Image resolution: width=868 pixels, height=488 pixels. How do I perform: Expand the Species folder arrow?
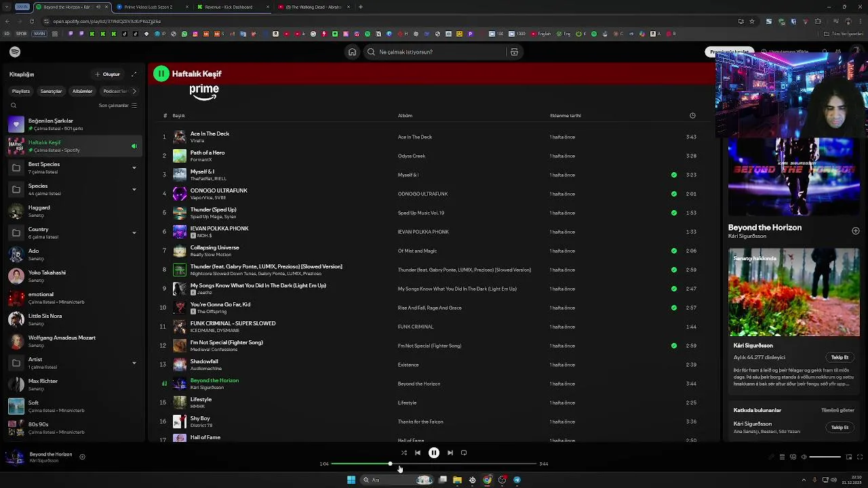tap(134, 190)
